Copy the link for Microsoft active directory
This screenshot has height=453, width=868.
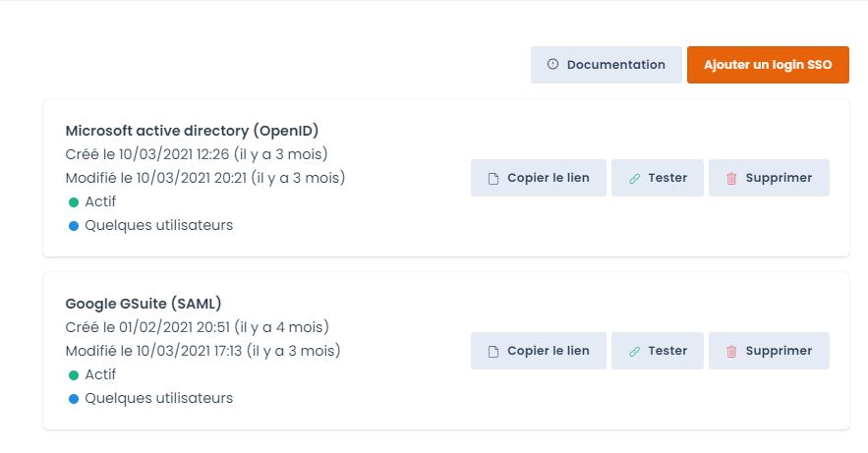538,179
